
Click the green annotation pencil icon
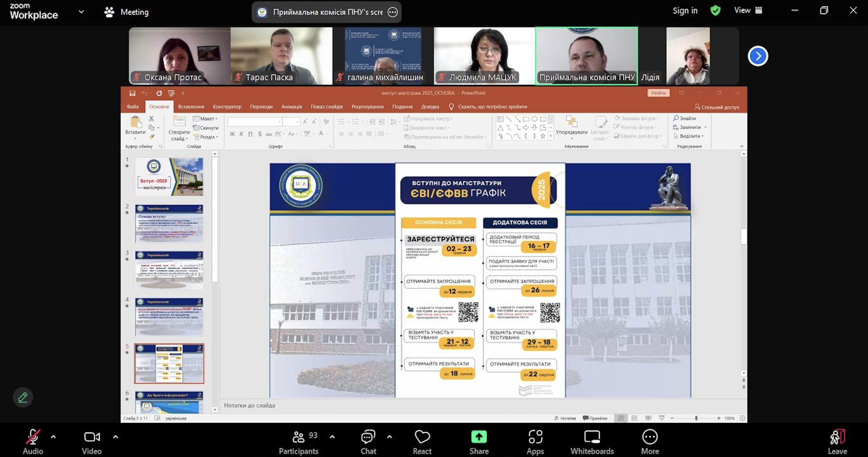point(23,397)
